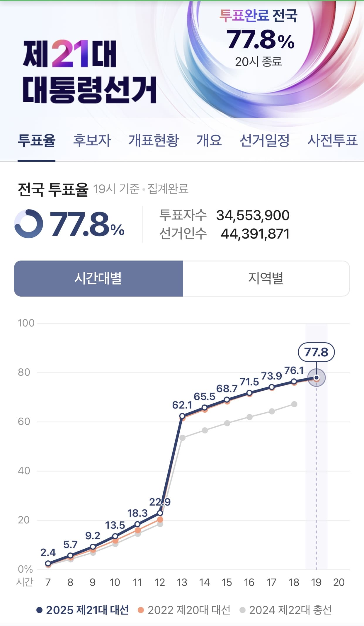Tap the 76.1 data point at 18시
The image size is (364, 626).
(294, 381)
